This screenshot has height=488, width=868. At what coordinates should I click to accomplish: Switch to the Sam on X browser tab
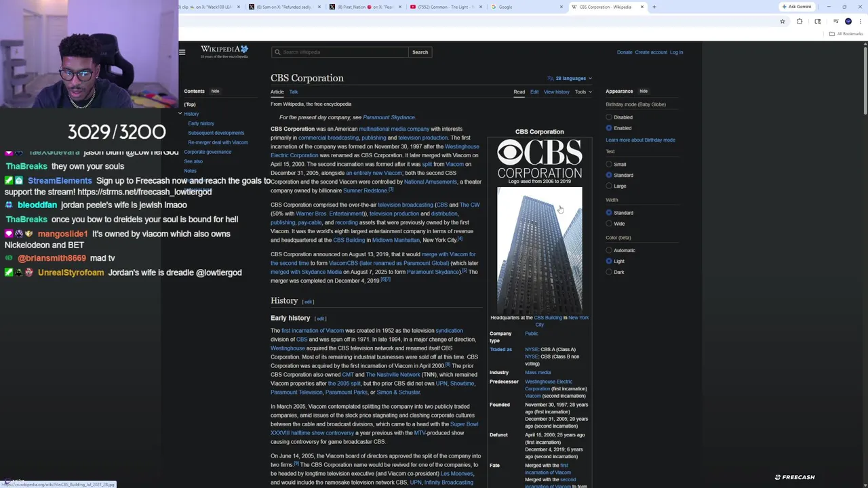[285, 7]
